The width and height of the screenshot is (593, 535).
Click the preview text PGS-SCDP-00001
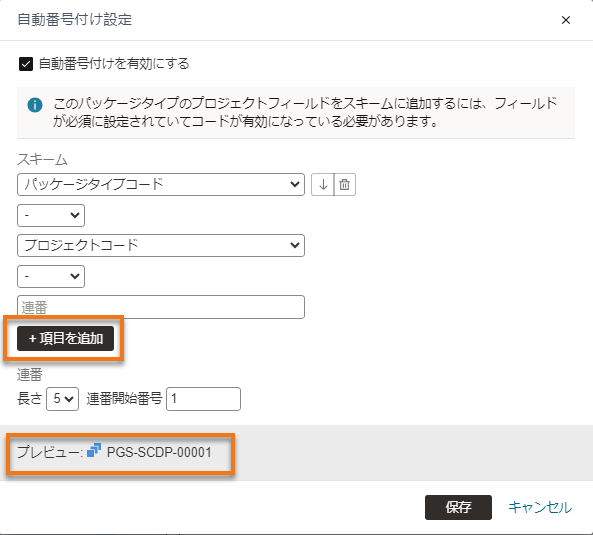[159, 452]
